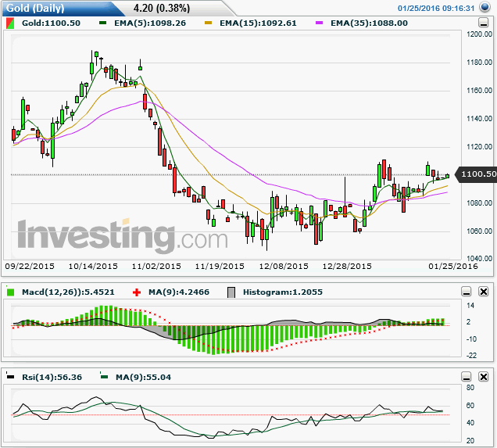Image resolution: width=497 pixels, height=448 pixels.
Task: Click the 1080.00 price axis label
Action: coord(480,203)
